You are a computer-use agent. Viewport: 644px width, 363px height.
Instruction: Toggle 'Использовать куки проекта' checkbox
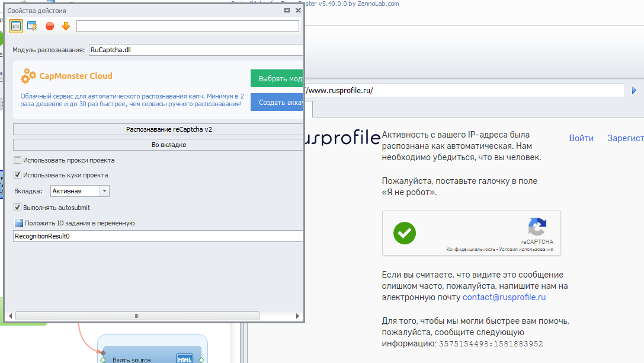pyautogui.click(x=17, y=175)
